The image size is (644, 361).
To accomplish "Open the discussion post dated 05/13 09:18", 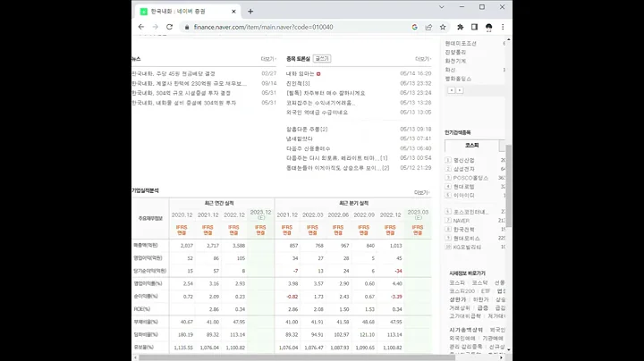I will point(307,130).
